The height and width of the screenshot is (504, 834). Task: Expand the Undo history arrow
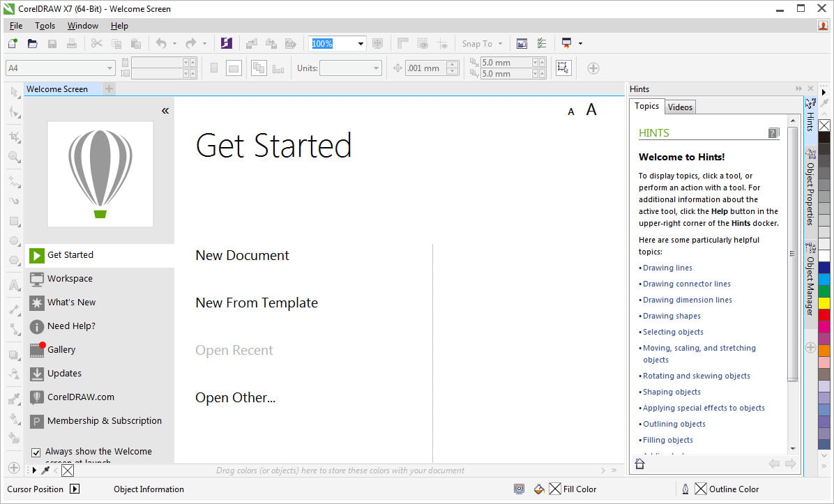(x=174, y=44)
